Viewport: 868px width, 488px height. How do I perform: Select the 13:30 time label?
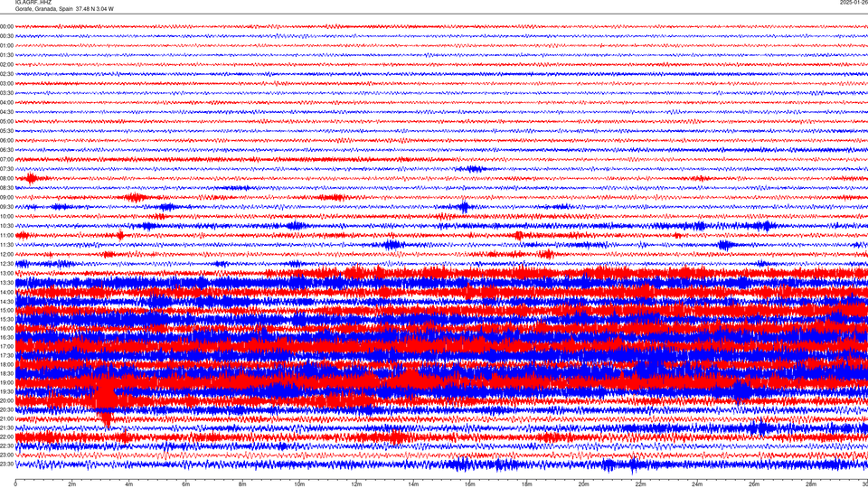click(6, 283)
